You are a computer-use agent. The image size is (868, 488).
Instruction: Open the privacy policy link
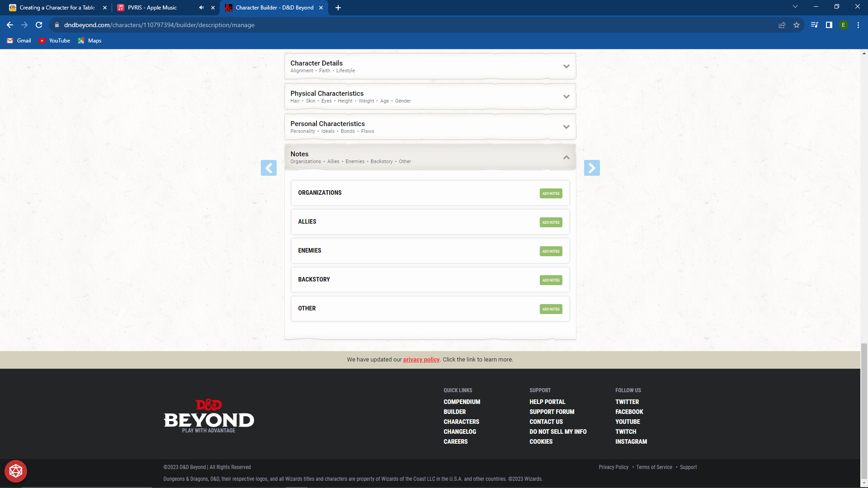point(421,359)
